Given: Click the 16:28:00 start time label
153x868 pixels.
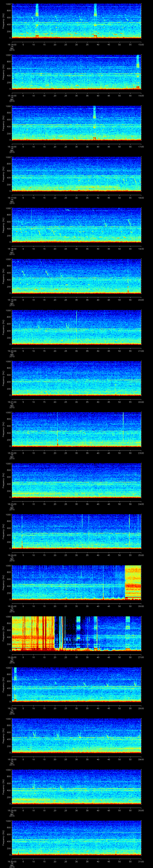Looking at the screenshot, I should coord(12,760).
